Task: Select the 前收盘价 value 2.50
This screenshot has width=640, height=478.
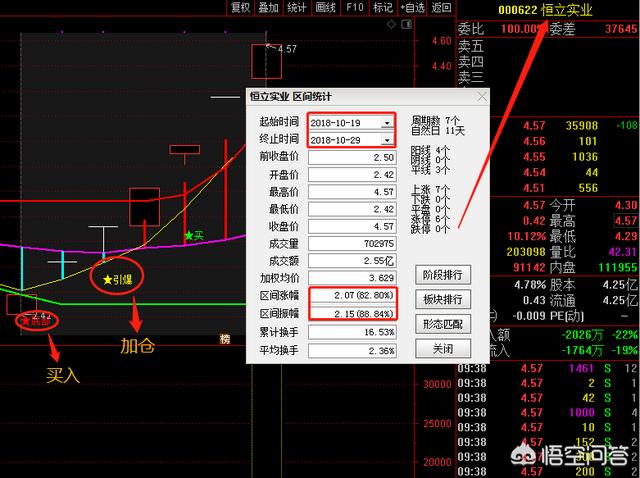Action: point(352,158)
